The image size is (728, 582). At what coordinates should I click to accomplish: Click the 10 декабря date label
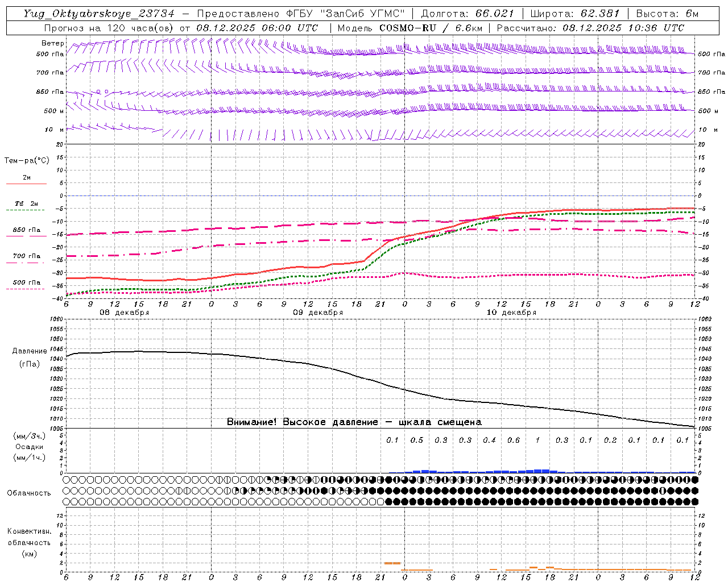(511, 313)
